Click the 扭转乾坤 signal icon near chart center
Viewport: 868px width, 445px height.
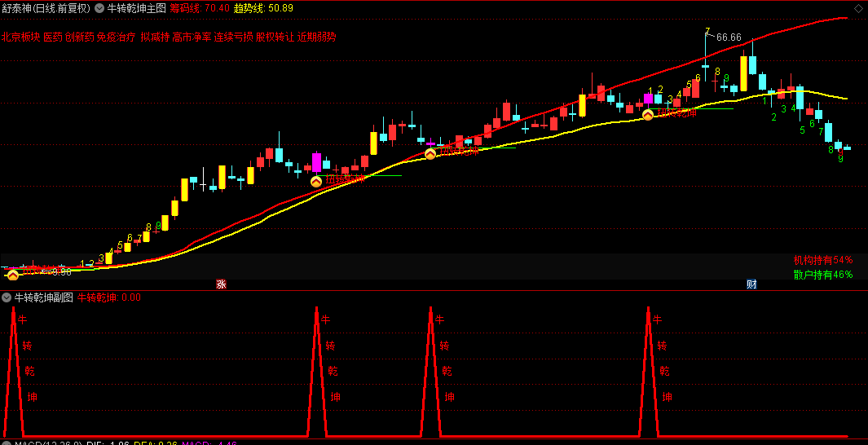point(430,154)
